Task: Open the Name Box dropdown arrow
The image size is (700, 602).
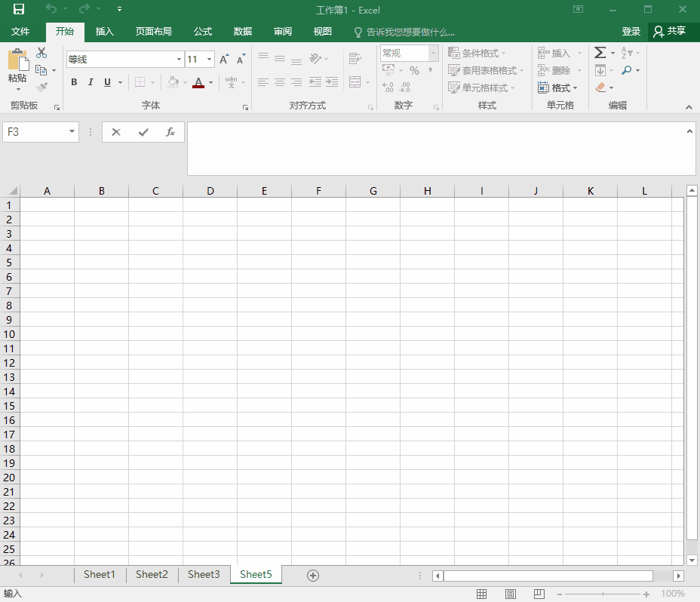Action: (x=72, y=131)
